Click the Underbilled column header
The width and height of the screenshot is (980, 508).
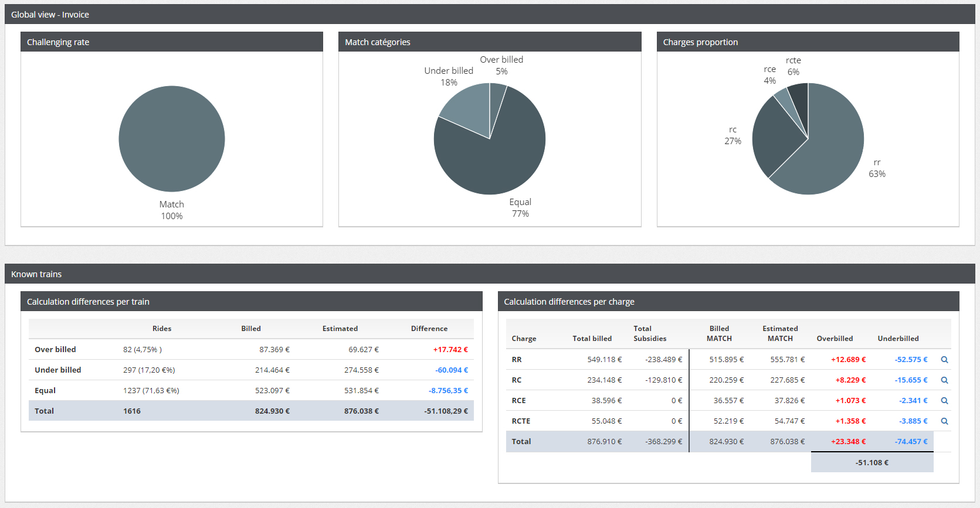click(898, 339)
